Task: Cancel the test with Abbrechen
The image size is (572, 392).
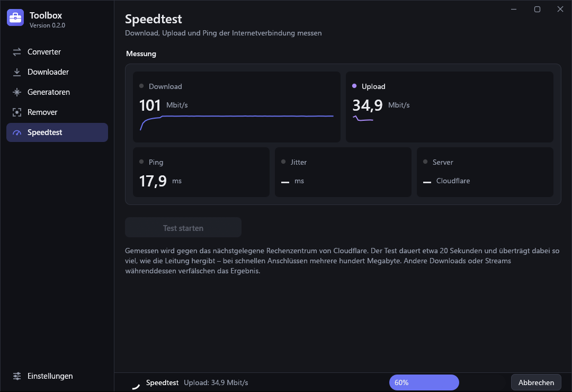Action: pos(536,382)
